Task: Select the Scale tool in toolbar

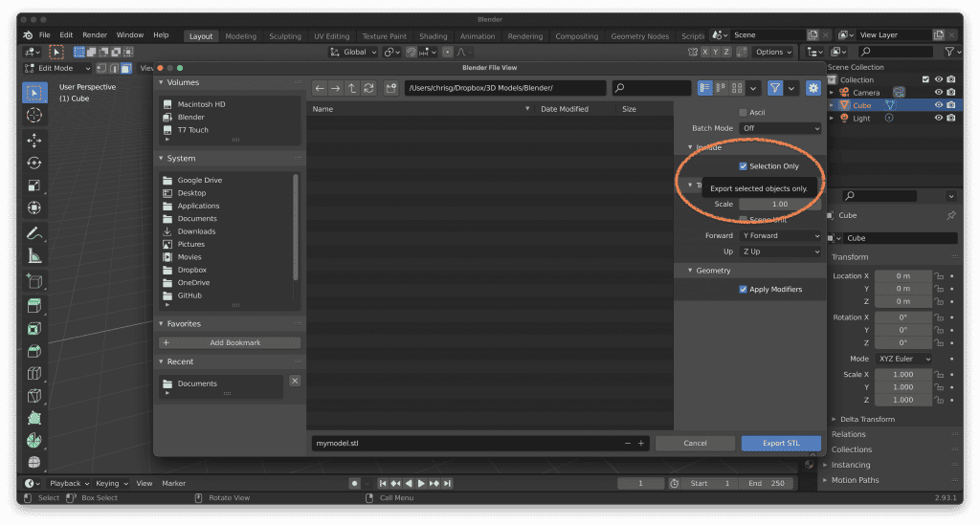Action: (34, 186)
